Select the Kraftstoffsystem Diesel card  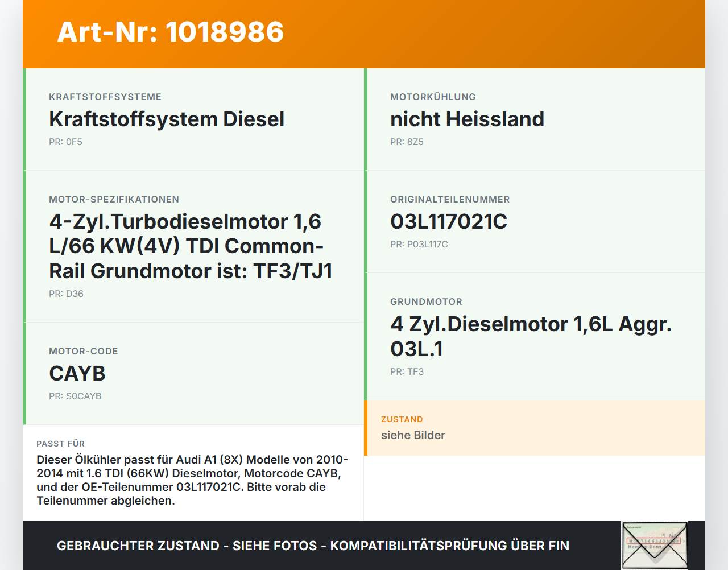pyautogui.click(x=193, y=119)
